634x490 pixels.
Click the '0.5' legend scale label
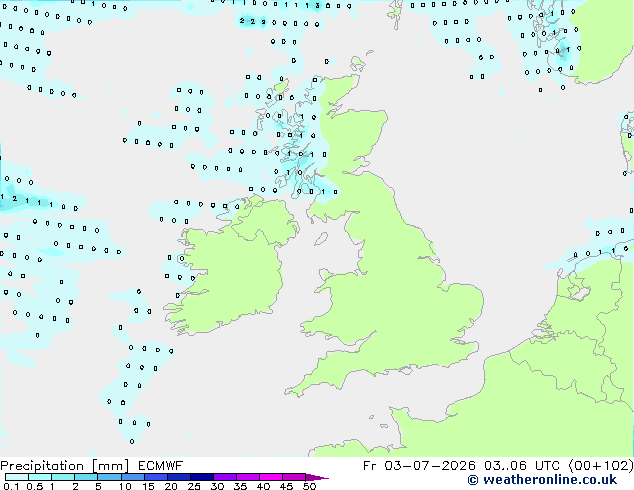[x=35, y=486]
